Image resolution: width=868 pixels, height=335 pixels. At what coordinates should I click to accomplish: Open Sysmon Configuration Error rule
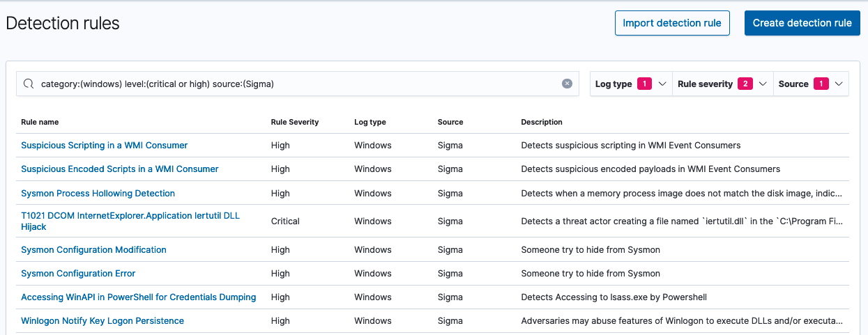pyautogui.click(x=78, y=273)
